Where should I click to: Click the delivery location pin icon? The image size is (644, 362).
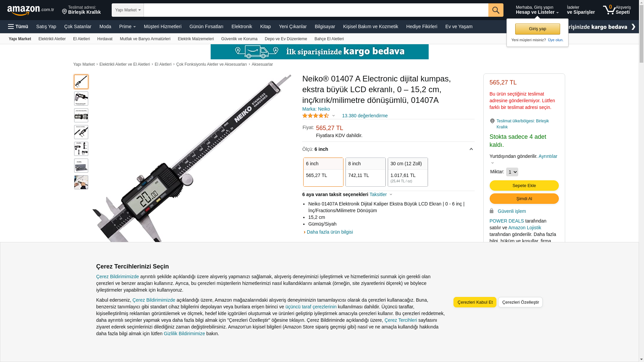pos(64,12)
